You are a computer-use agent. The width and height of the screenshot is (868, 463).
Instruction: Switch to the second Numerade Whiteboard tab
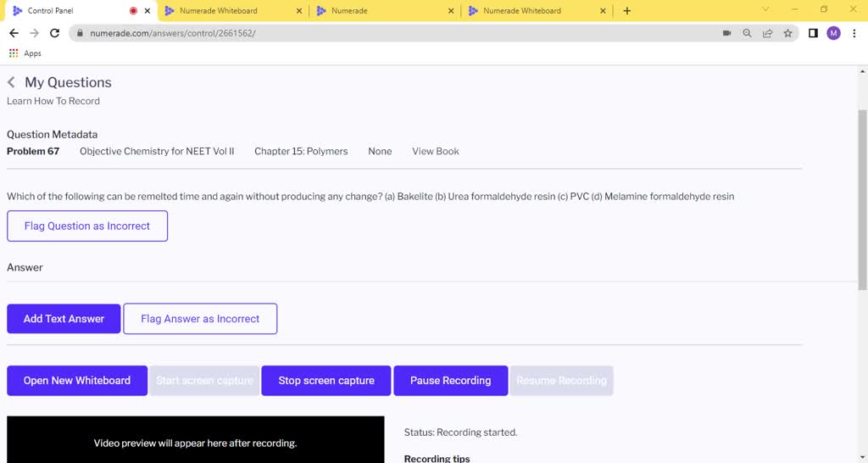[x=521, y=11]
